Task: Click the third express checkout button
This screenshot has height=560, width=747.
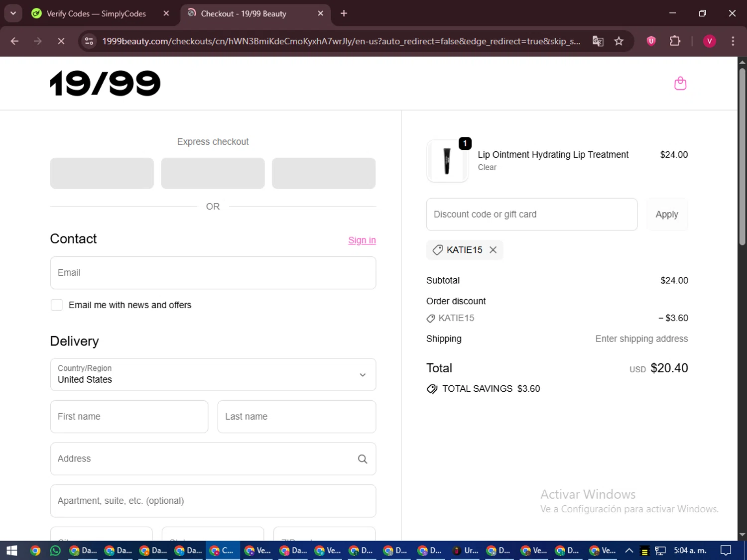Action: tap(324, 173)
